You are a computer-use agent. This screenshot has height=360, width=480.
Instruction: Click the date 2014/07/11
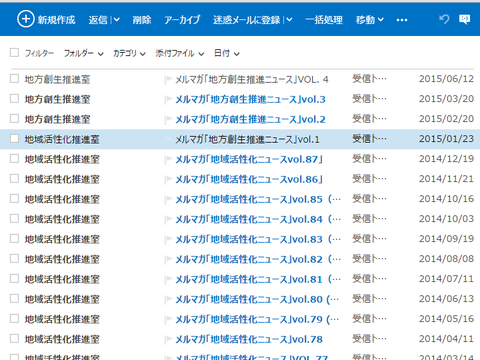(446, 279)
